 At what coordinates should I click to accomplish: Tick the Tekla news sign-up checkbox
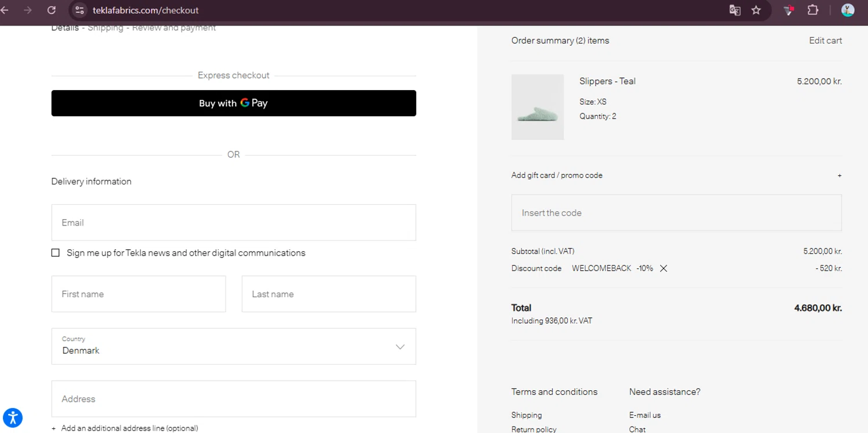[x=56, y=253]
